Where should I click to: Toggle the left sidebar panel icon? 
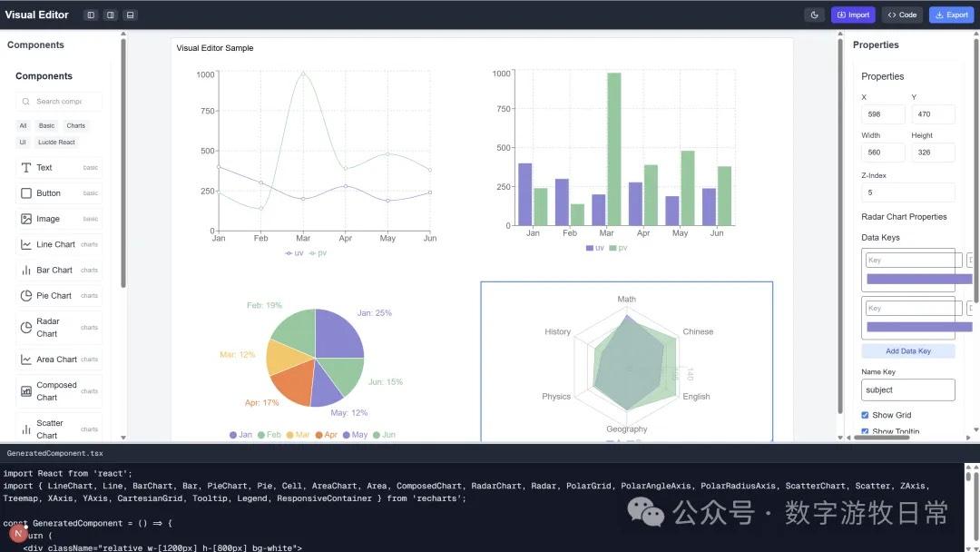pos(90,15)
